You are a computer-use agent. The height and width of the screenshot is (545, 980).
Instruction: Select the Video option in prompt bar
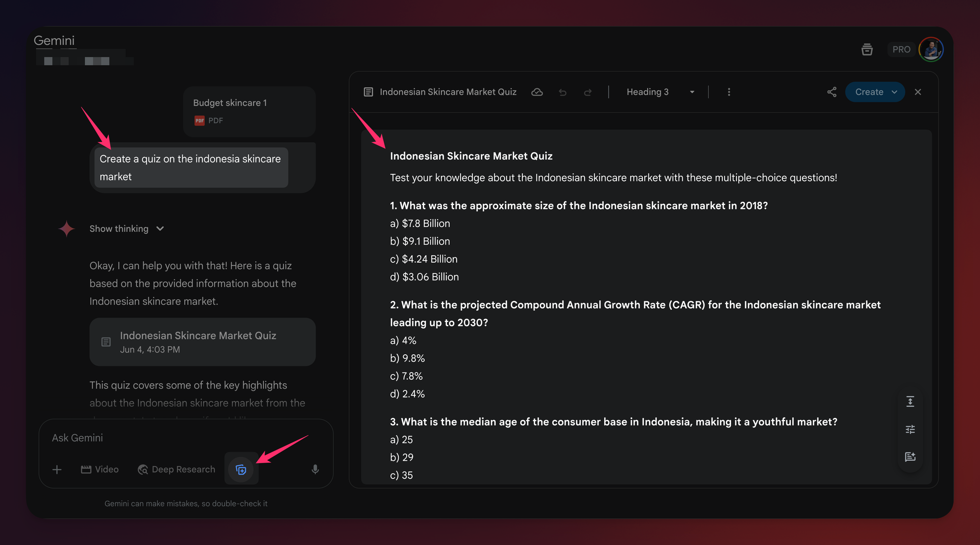coord(100,470)
